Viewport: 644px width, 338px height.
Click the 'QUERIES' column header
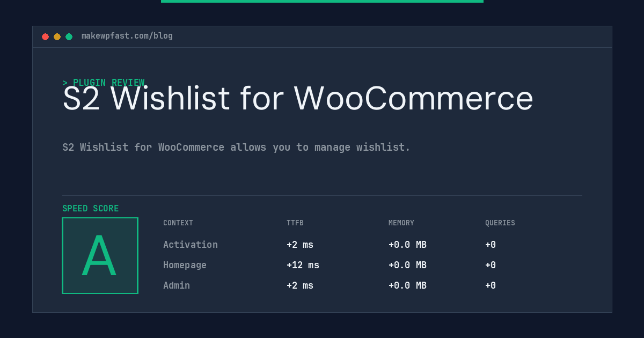tap(500, 223)
